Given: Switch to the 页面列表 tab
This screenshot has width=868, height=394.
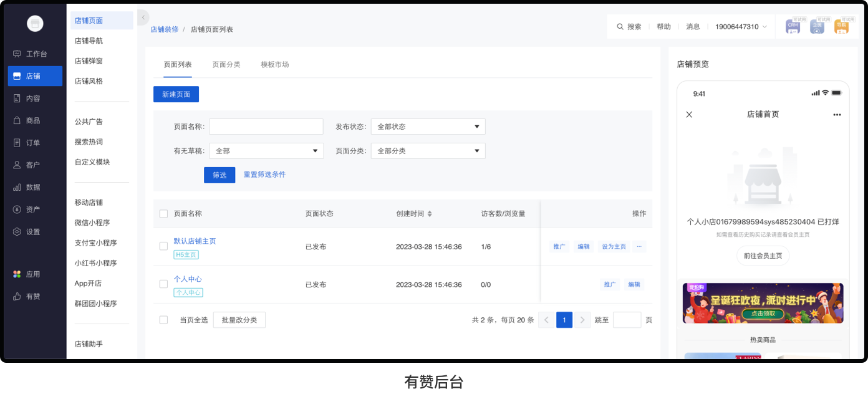Looking at the screenshot, I should click(178, 65).
